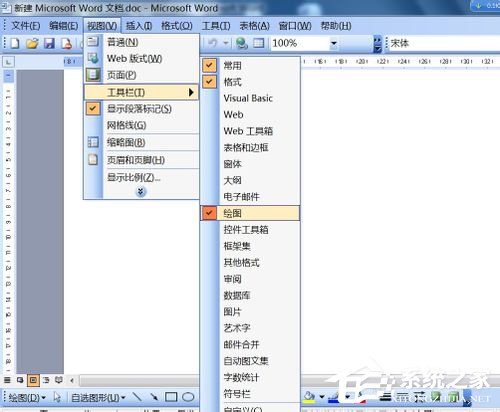Click the permission document icon beside Save

[x=67, y=43]
